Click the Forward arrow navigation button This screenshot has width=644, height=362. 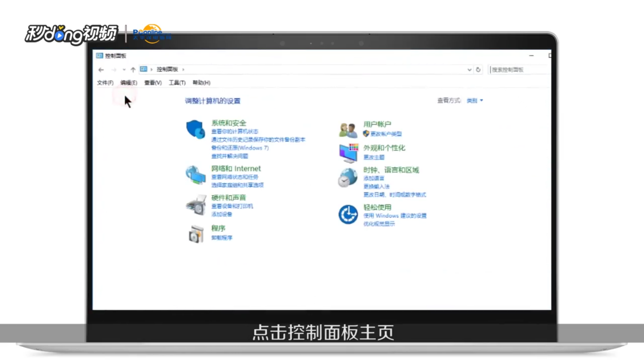114,70
